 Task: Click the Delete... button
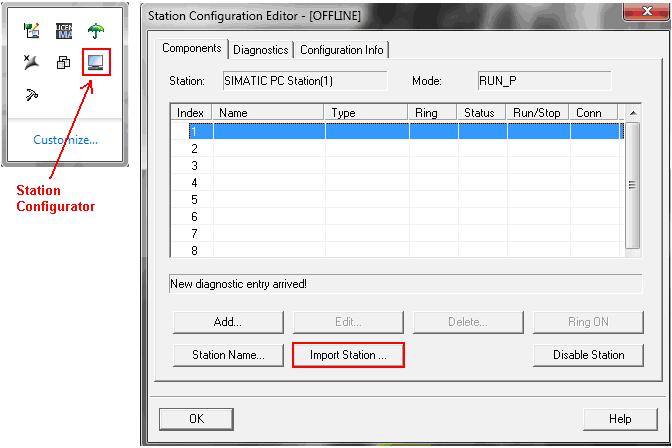[468, 322]
